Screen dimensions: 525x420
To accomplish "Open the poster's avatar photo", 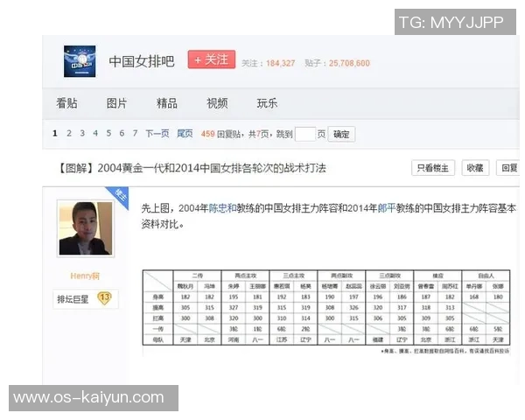I will pos(86,228).
